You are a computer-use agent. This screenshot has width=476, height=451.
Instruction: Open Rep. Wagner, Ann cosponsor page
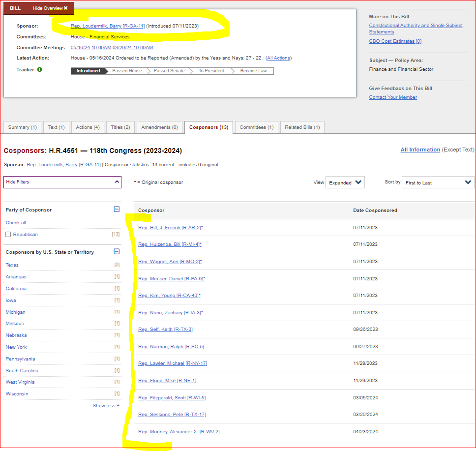pyautogui.click(x=170, y=262)
